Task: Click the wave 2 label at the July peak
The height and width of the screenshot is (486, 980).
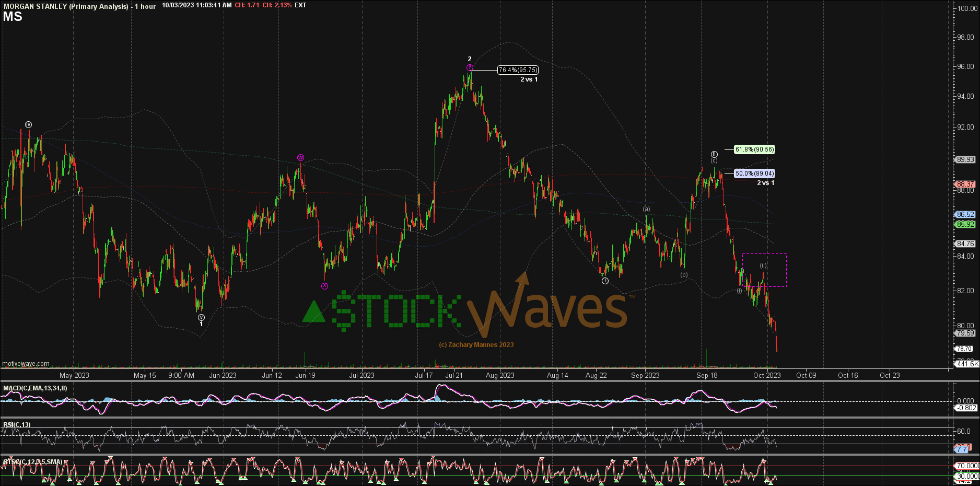Action: click(x=470, y=60)
